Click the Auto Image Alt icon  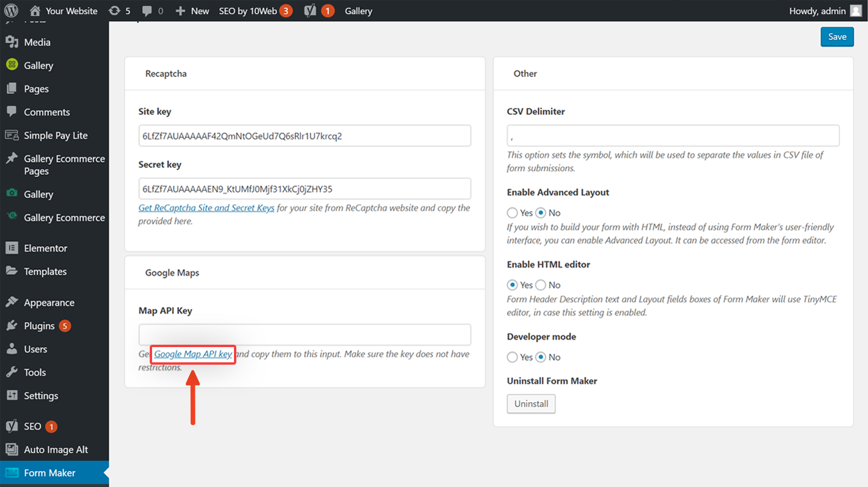point(12,449)
